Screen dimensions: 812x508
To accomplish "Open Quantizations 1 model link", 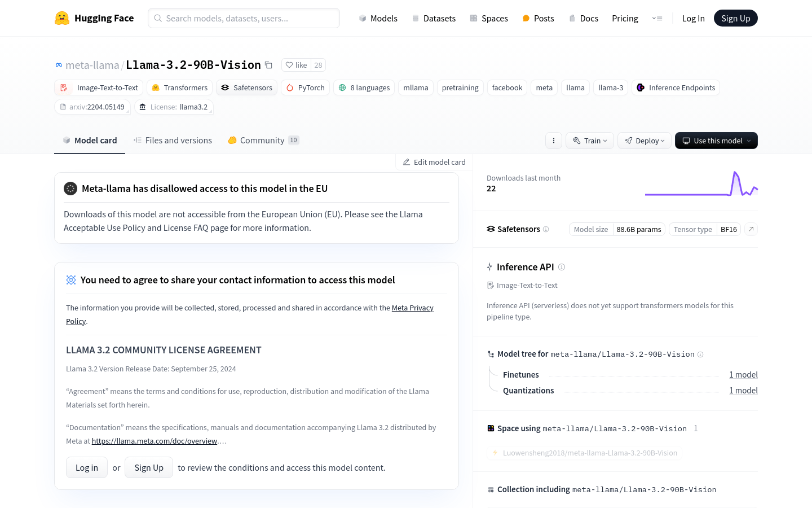I will (743, 391).
